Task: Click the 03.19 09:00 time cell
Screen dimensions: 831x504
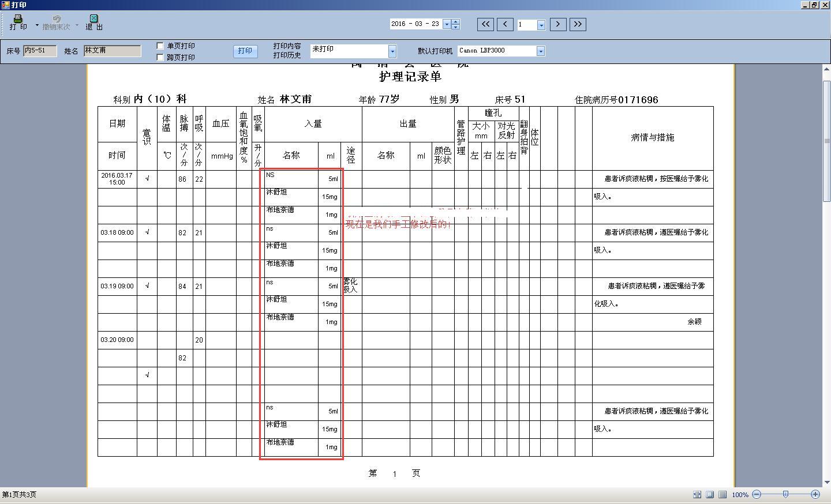Action: (117, 286)
